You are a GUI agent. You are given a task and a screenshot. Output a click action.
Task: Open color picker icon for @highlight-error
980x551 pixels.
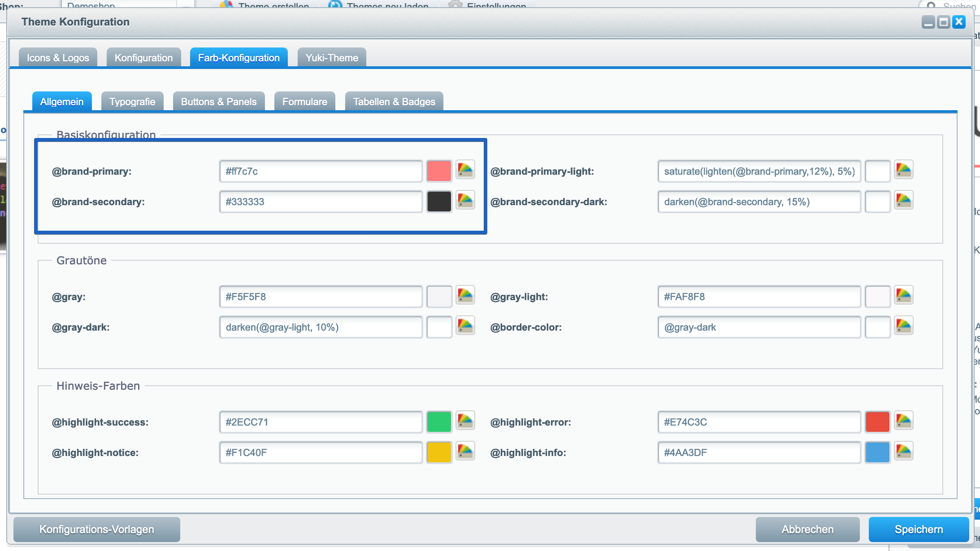click(903, 421)
